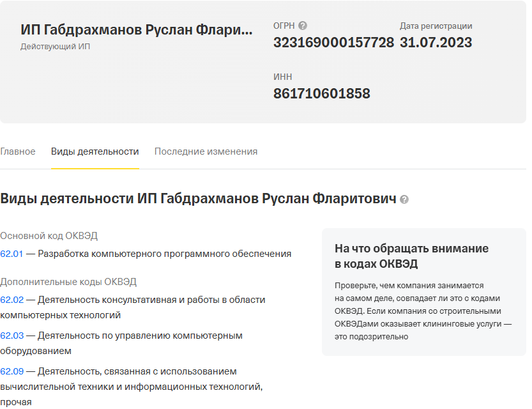532x409 pixels.
Task: Click the truncated name ИП Габдрахманов Руслан Флари…
Action: coord(137,30)
